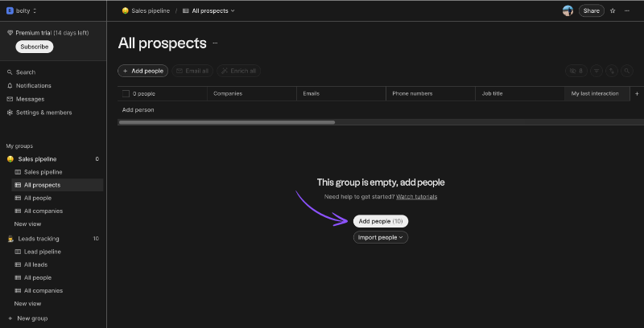The height and width of the screenshot is (328, 644).
Task: Add a column with the plus icon
Action: pos(637,94)
